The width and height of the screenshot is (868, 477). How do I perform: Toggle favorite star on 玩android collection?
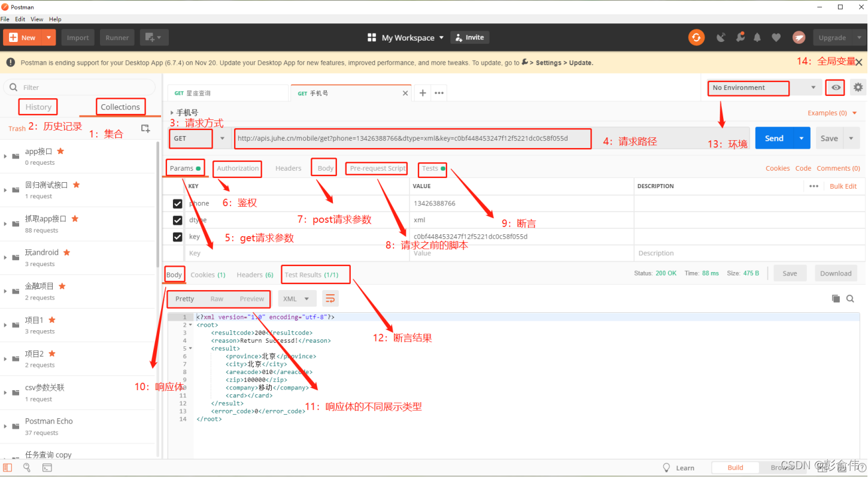pyautogui.click(x=66, y=252)
